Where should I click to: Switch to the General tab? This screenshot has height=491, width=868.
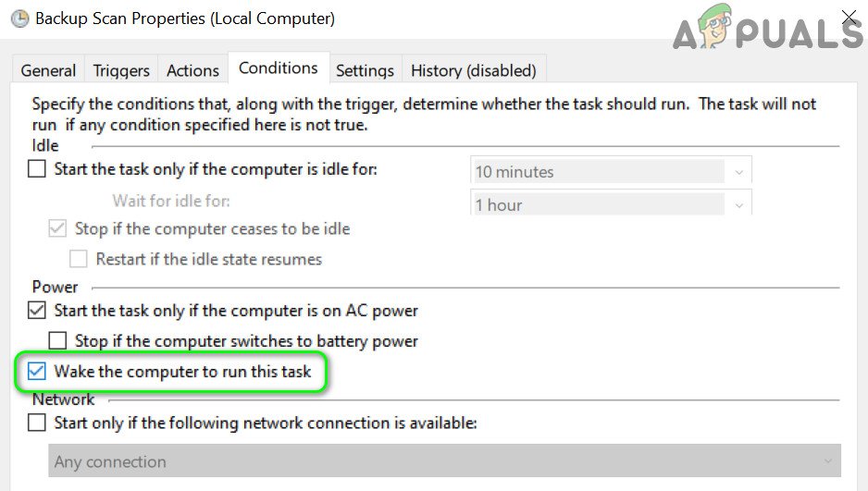coord(48,70)
